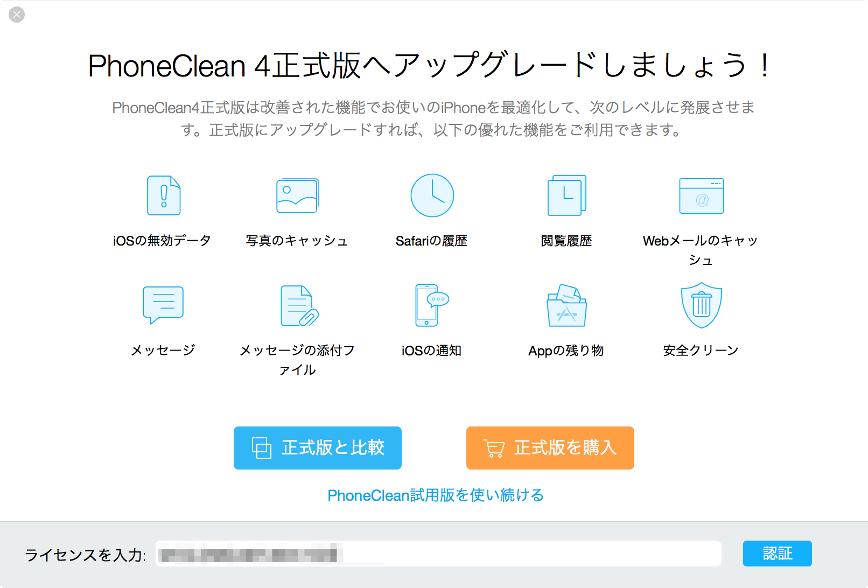Click the PhoneClean試用版を使い続ける link
This screenshot has height=588, width=868.
click(x=436, y=495)
